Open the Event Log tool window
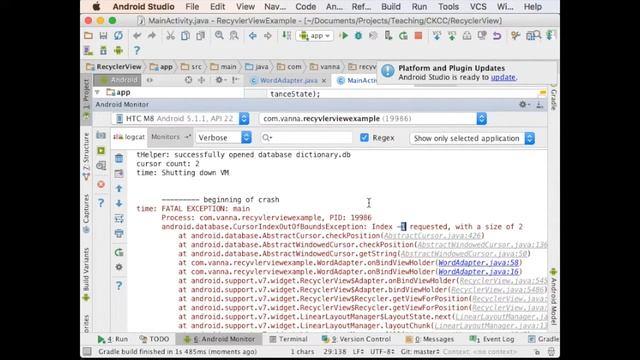This screenshot has height=360, width=640. (x=492, y=339)
